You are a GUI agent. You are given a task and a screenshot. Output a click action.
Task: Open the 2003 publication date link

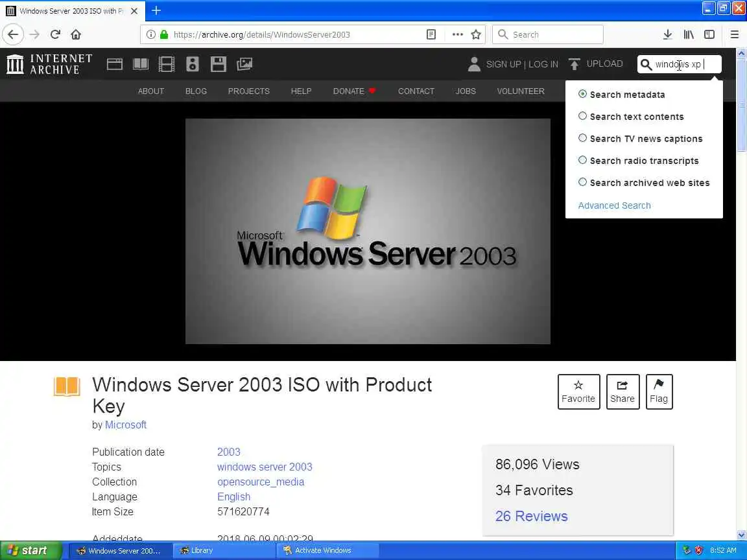tap(229, 452)
